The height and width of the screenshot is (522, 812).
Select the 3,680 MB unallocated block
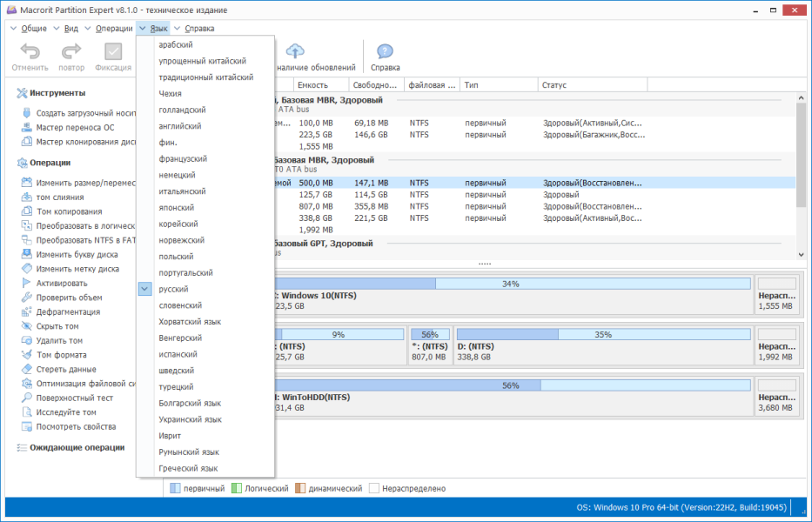click(775, 397)
